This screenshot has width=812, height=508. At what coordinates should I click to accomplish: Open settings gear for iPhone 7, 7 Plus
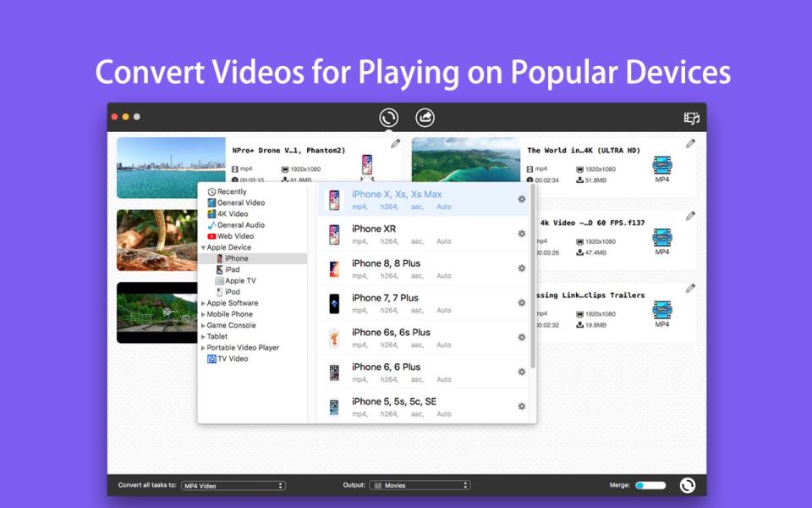click(522, 303)
